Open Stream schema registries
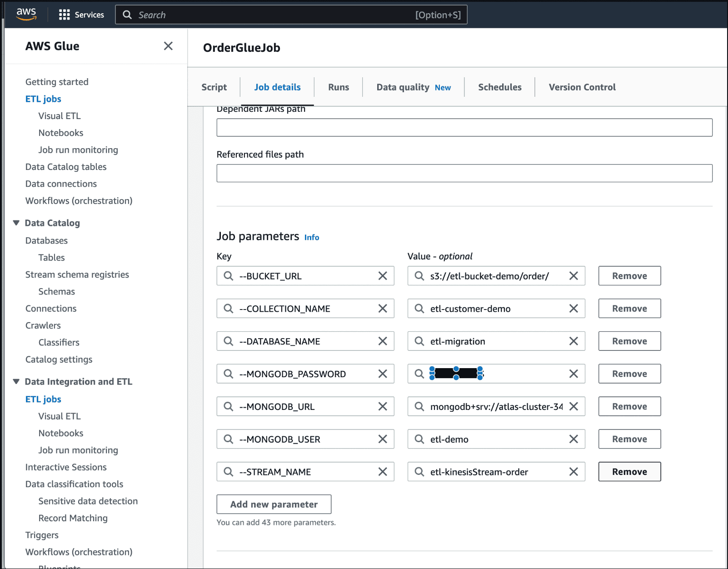728x569 pixels. point(77,275)
